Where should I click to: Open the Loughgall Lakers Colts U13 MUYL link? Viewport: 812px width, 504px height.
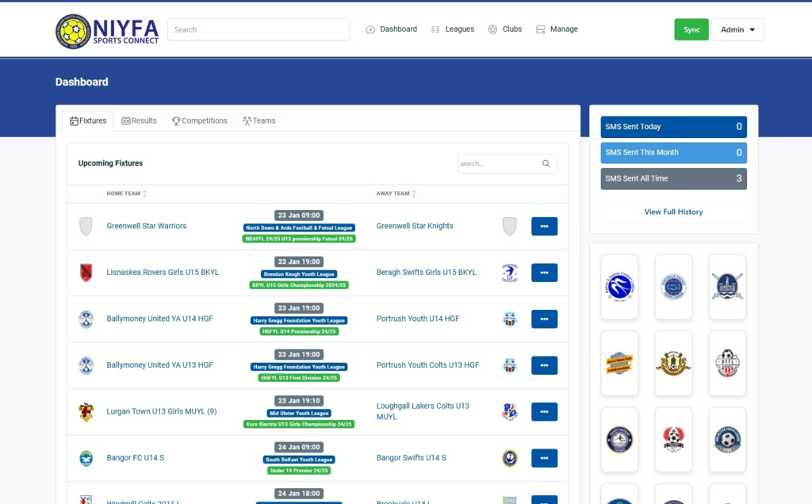[423, 411]
